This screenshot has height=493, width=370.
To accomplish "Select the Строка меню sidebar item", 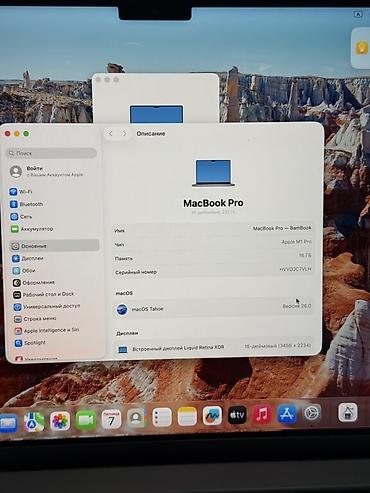I will pos(35,319).
